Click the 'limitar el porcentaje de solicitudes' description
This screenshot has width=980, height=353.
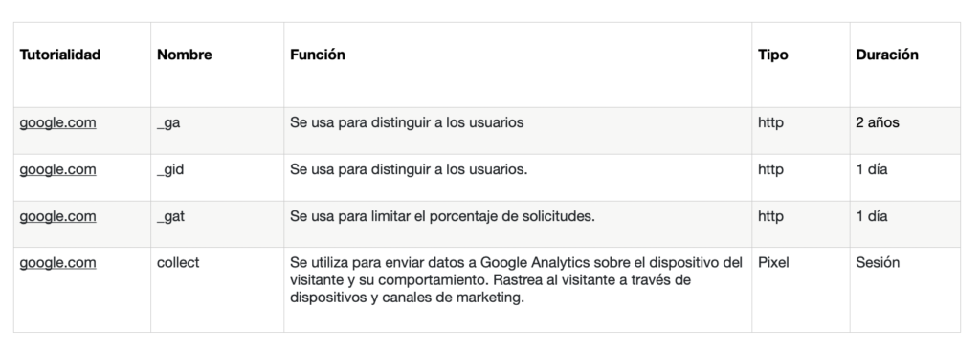tap(482, 217)
